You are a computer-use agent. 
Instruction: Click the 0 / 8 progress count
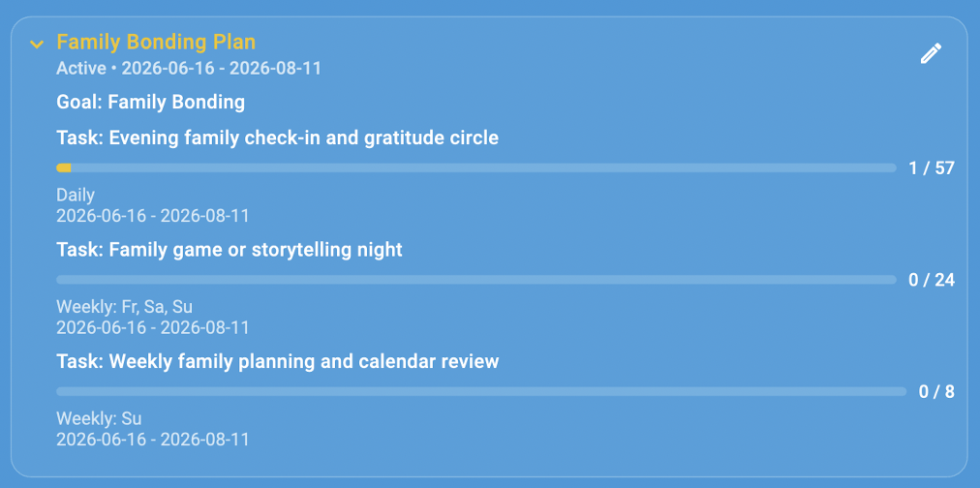936,392
